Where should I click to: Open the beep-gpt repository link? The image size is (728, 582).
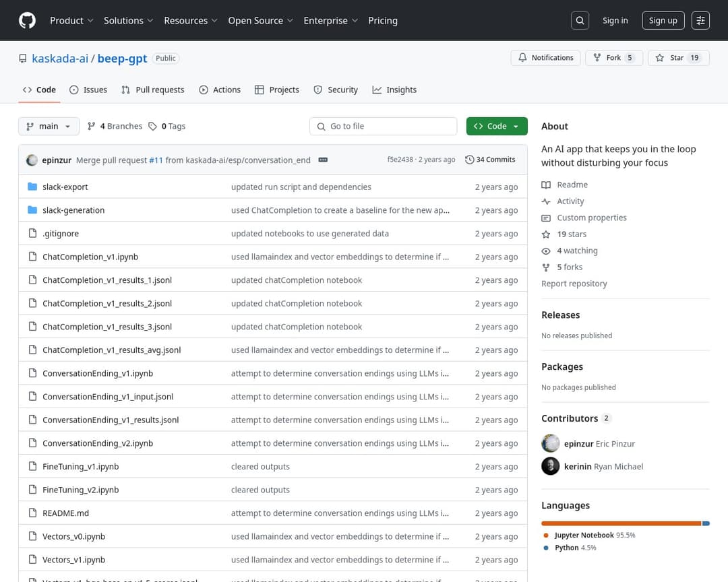[122, 59]
